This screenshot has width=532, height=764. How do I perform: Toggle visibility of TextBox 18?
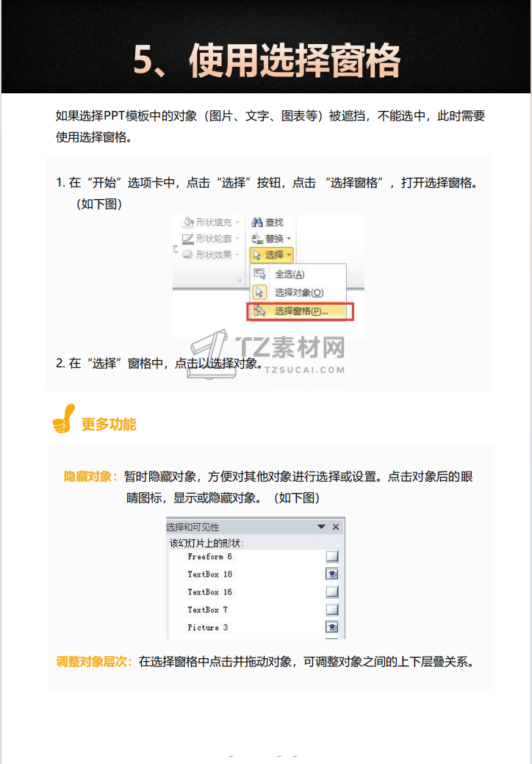click(x=332, y=574)
